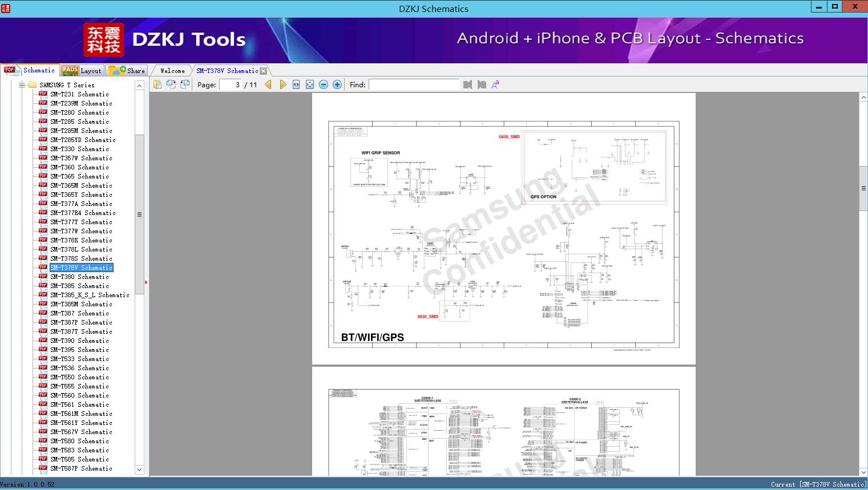This screenshot has height=490, width=868.
Task: Open SM-T378K Schematic
Action: coord(81,240)
